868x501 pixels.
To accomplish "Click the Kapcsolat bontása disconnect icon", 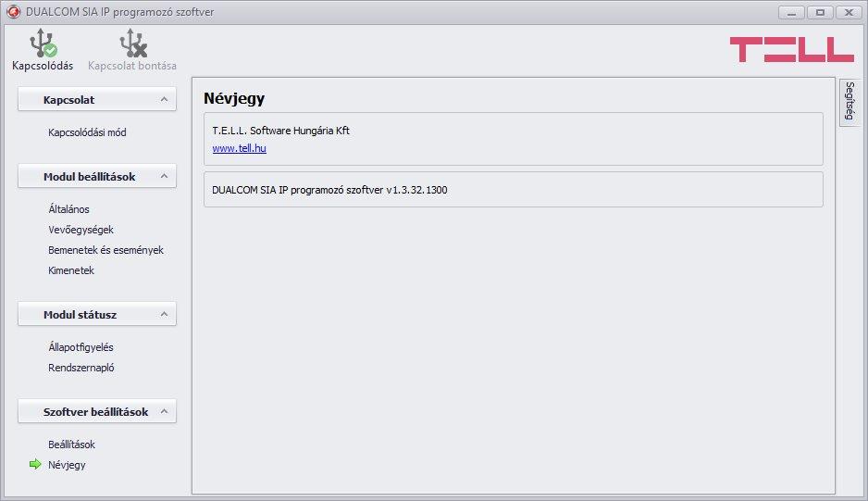I will (133, 44).
